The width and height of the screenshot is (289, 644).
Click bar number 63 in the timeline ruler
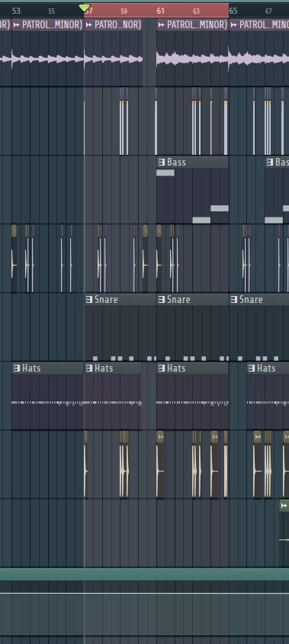pos(196,11)
